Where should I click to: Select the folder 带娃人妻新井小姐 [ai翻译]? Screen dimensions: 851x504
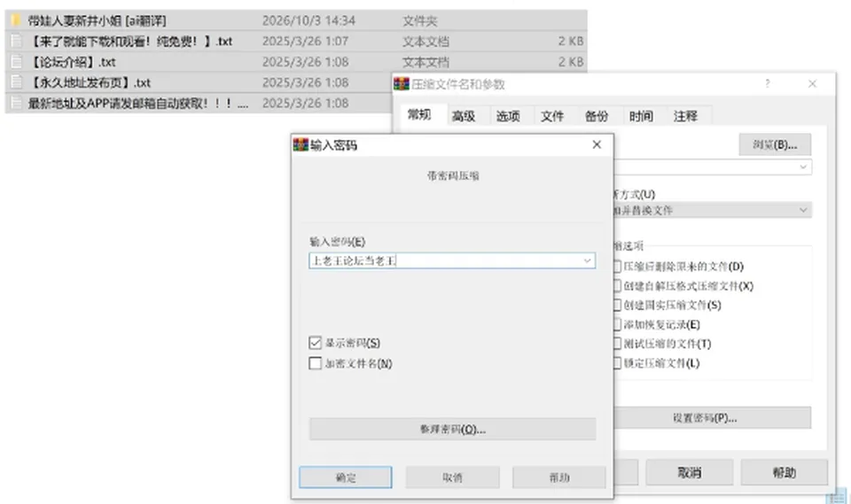(x=98, y=20)
